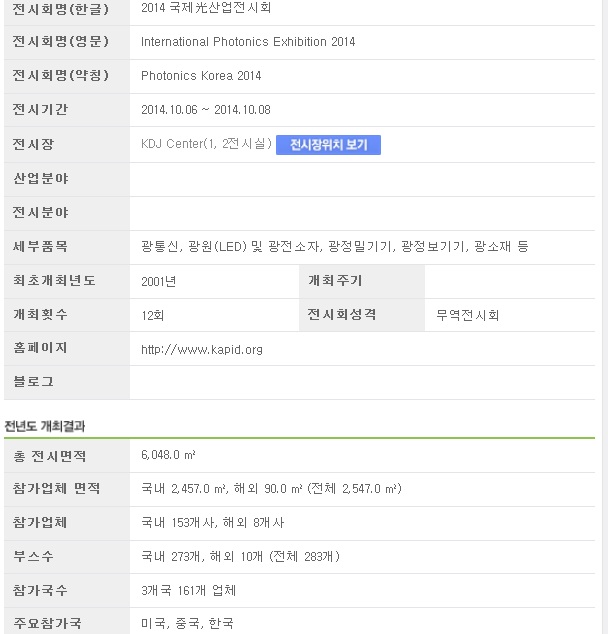Click the 전년도 개최결과 section heading
This screenshot has width=608, height=634.
(x=44, y=426)
